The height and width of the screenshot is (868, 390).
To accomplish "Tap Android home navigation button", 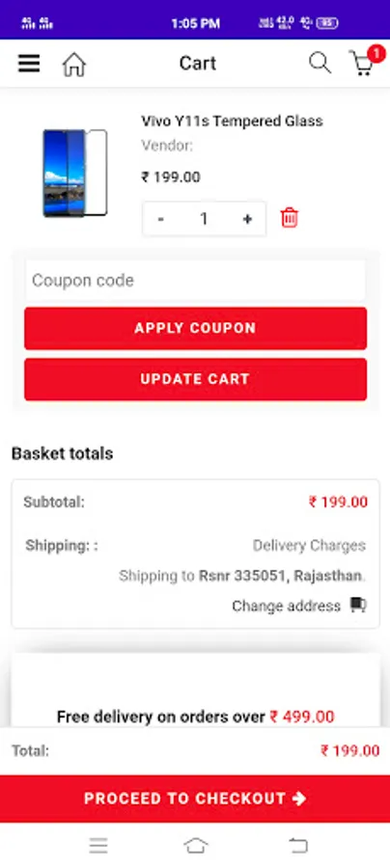I will tap(196, 845).
